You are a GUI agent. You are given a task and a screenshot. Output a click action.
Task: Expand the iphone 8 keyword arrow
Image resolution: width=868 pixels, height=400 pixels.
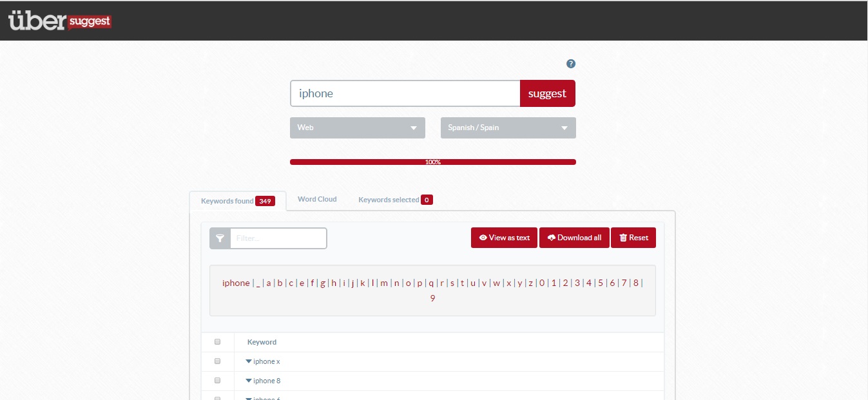tap(249, 381)
